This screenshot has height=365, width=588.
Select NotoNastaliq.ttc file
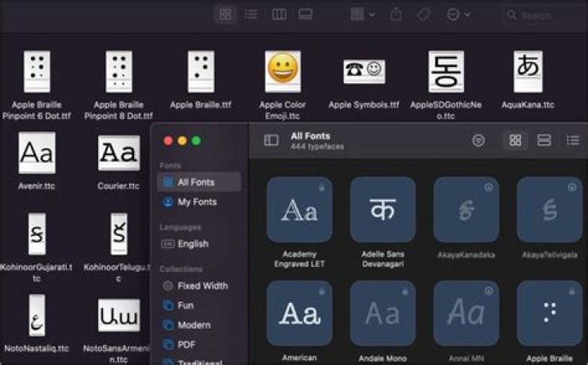[x=37, y=315]
